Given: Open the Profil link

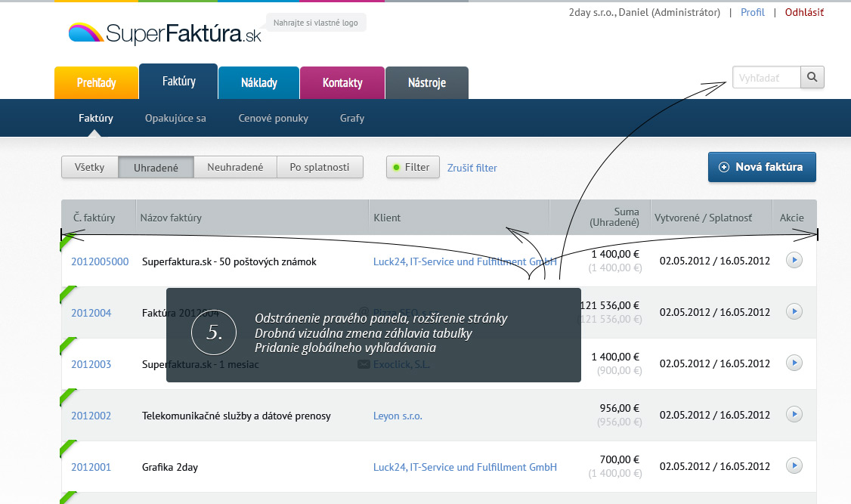Looking at the screenshot, I should point(752,12).
